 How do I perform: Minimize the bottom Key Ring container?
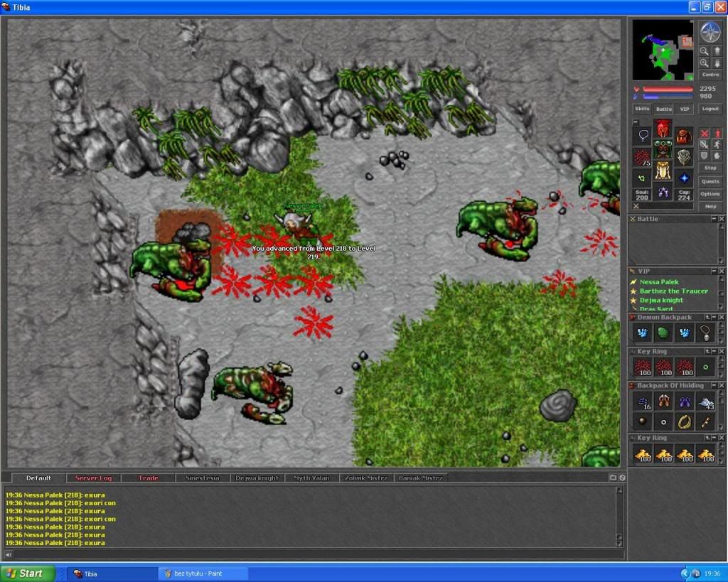pos(714,438)
